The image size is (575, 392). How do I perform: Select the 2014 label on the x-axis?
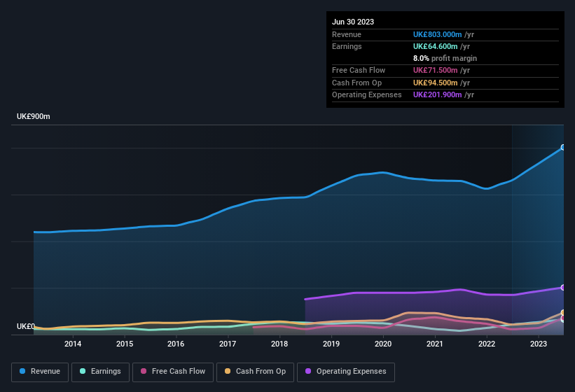point(73,344)
